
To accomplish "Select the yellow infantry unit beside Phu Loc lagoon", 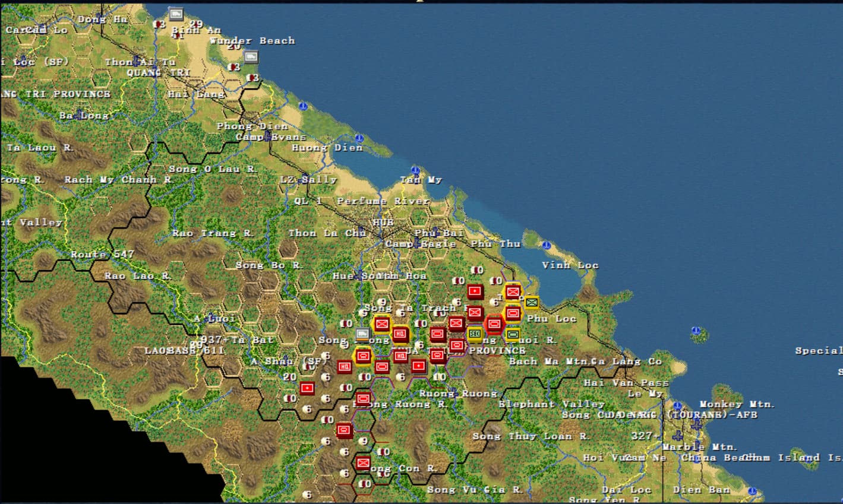I will click(x=531, y=303).
